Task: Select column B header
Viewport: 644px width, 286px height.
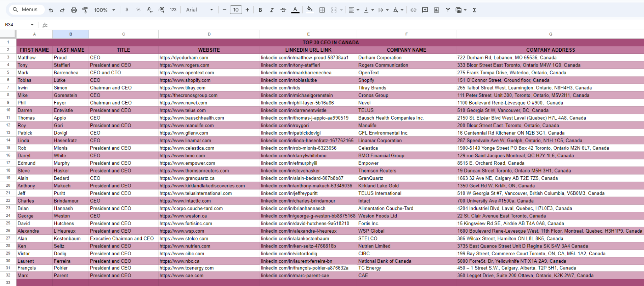Action: coord(71,34)
